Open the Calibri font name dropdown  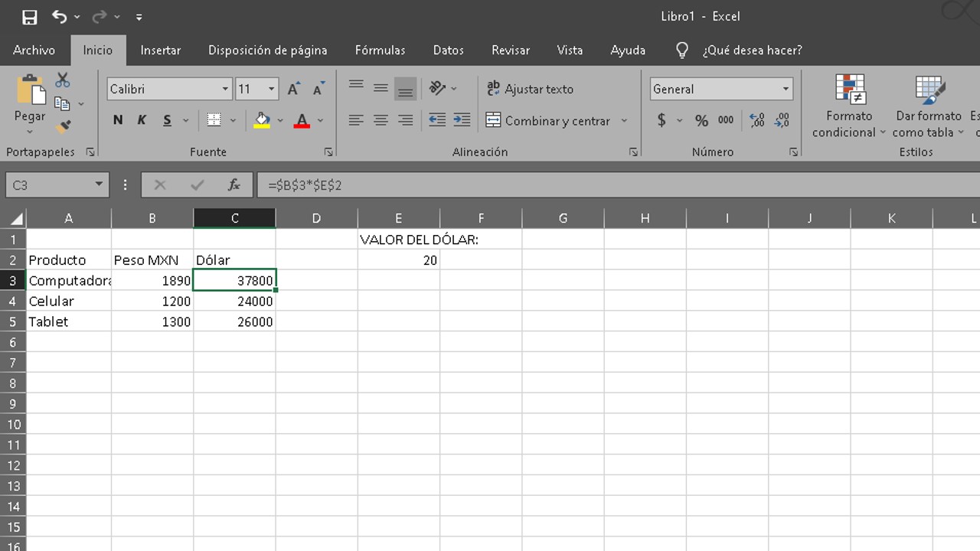coord(225,90)
